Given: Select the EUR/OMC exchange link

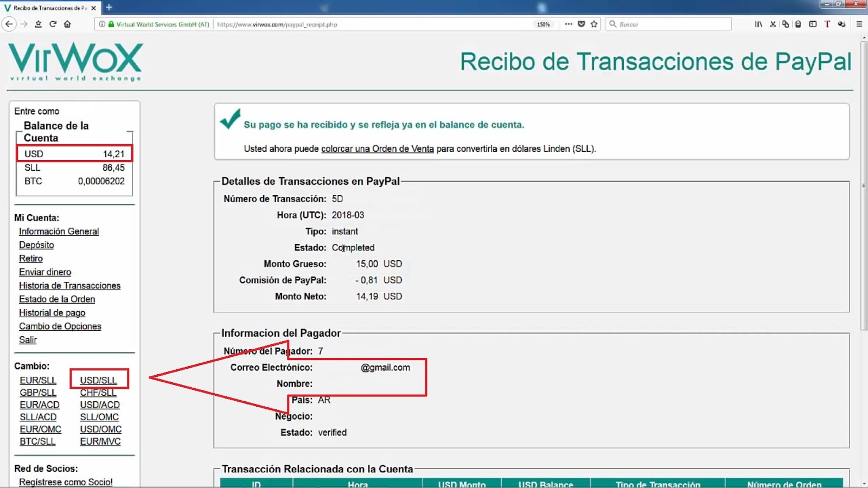Looking at the screenshot, I should (41, 429).
